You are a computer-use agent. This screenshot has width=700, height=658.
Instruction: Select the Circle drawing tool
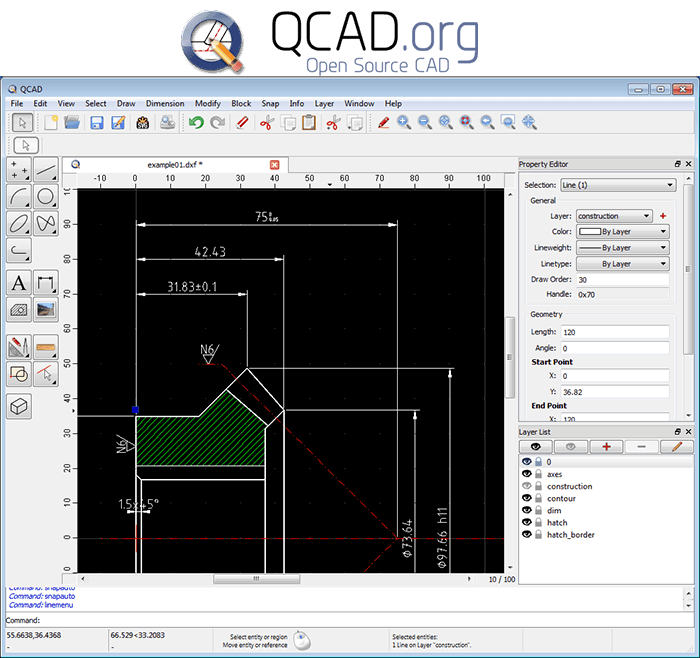pos(46,196)
